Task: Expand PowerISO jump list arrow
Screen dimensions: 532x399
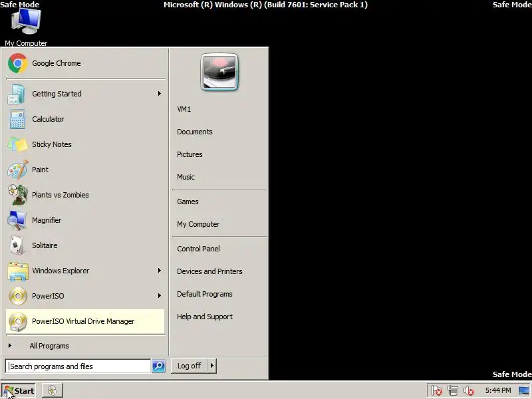Action: coord(159,295)
